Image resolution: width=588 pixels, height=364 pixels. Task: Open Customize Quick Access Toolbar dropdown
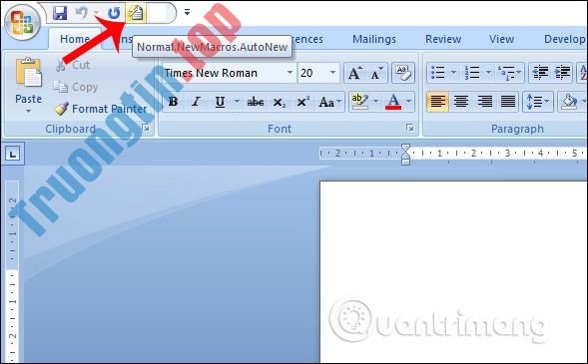(187, 13)
